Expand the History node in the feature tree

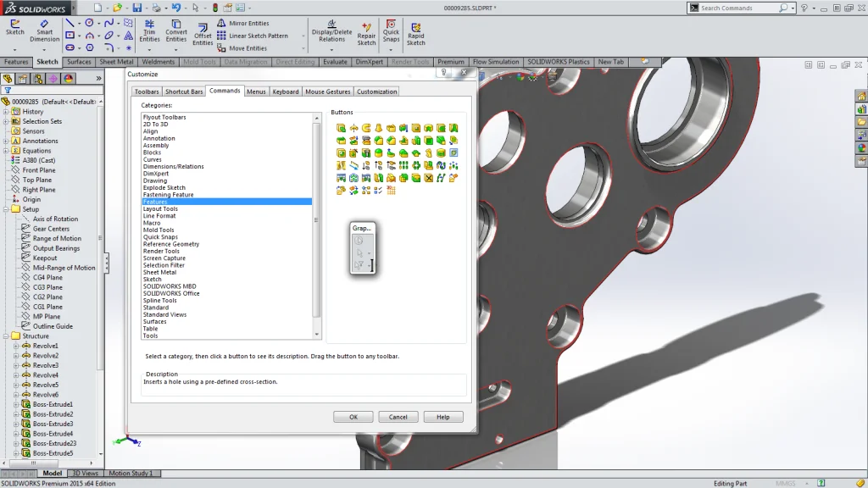8,111
